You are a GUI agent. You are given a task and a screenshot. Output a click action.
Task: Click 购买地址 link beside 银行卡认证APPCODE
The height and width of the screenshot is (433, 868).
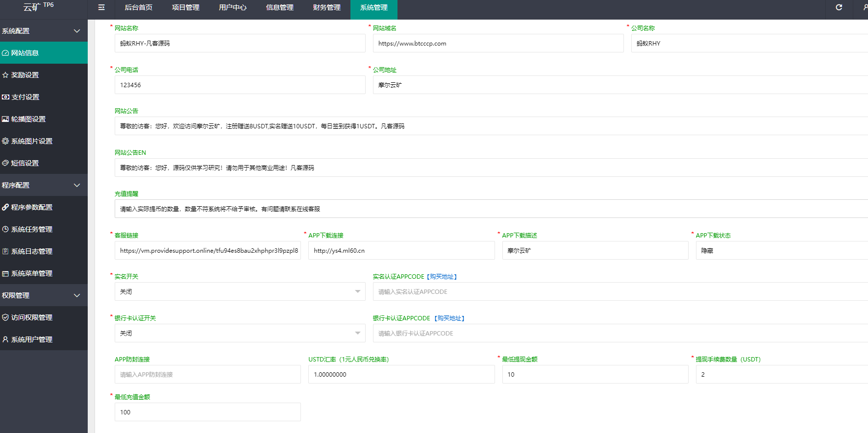[449, 318]
